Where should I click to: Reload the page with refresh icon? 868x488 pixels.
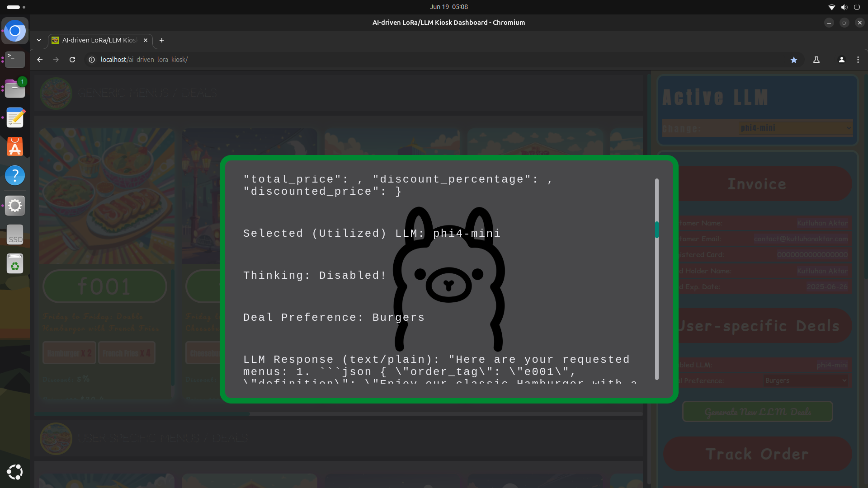pyautogui.click(x=72, y=60)
